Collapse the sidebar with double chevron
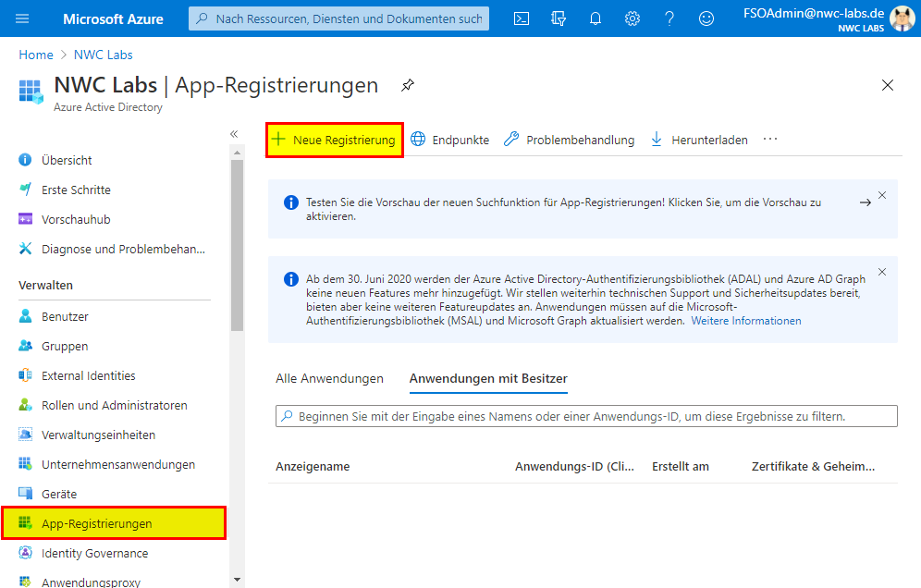This screenshot has height=588, width=921. (x=234, y=134)
